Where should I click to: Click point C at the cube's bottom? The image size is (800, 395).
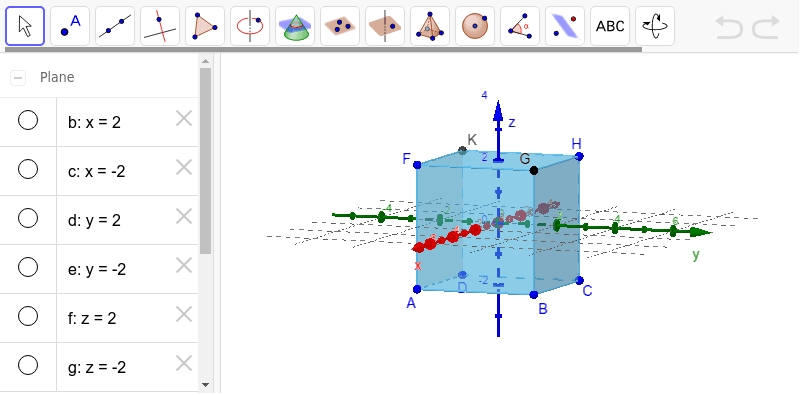click(x=579, y=280)
